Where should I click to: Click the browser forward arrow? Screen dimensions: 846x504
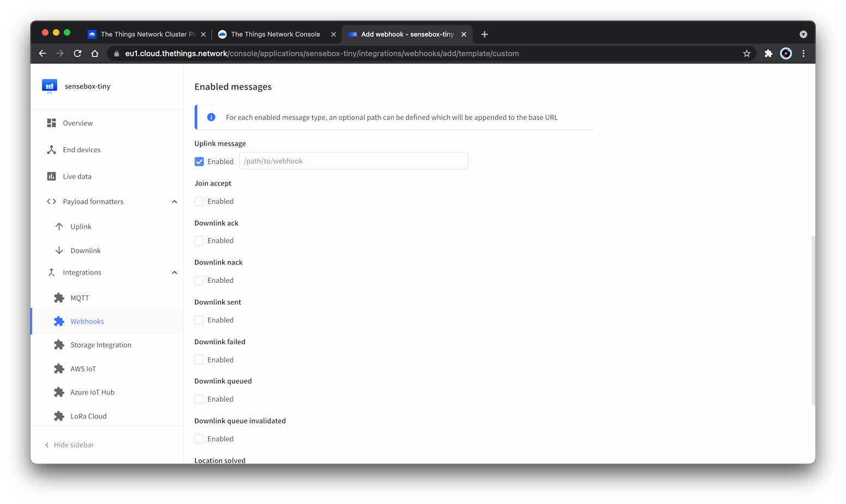(60, 53)
